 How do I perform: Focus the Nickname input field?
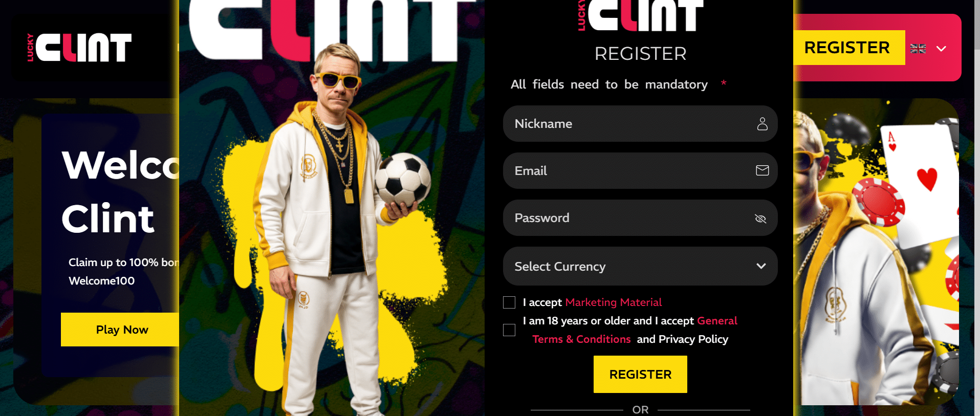tap(640, 124)
